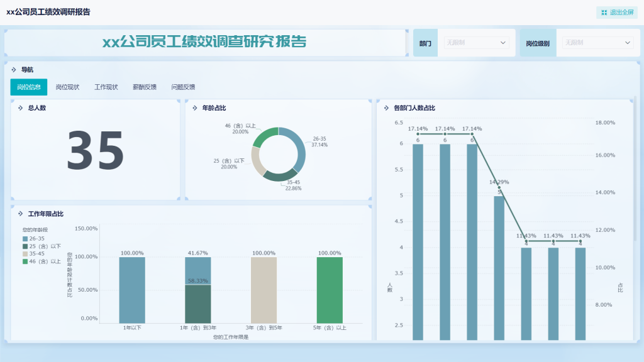Select the 问题反馈 tab

pyautogui.click(x=183, y=87)
